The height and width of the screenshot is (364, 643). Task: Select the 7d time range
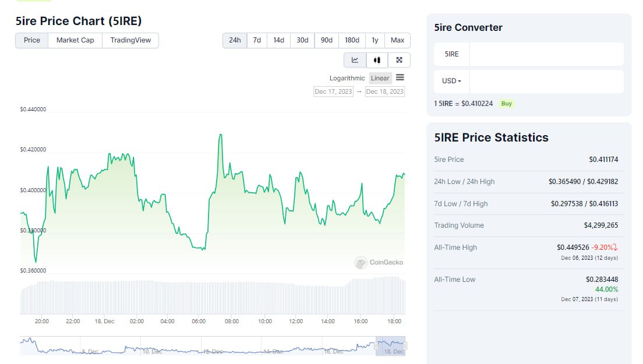coord(257,40)
